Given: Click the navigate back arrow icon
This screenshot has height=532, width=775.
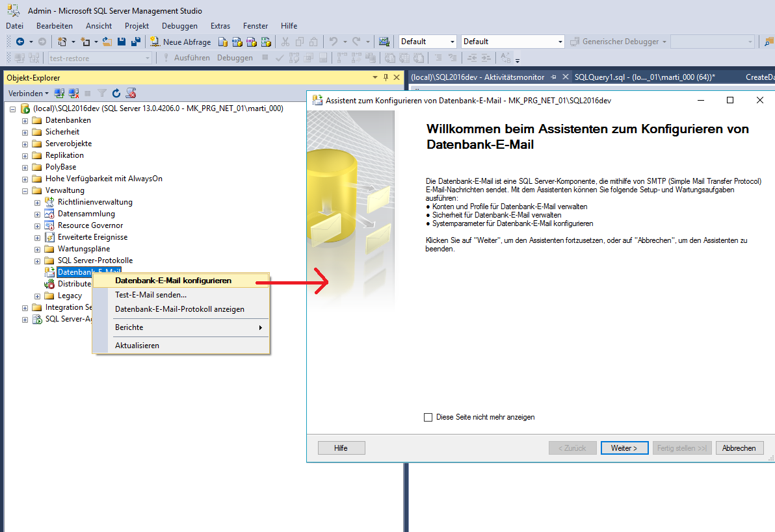Looking at the screenshot, I should 20,42.
